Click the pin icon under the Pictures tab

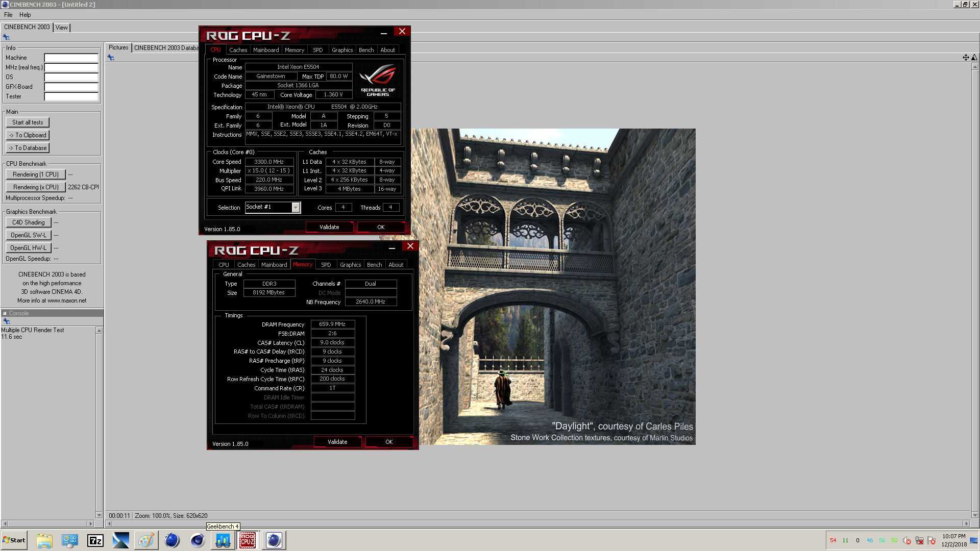(111, 58)
